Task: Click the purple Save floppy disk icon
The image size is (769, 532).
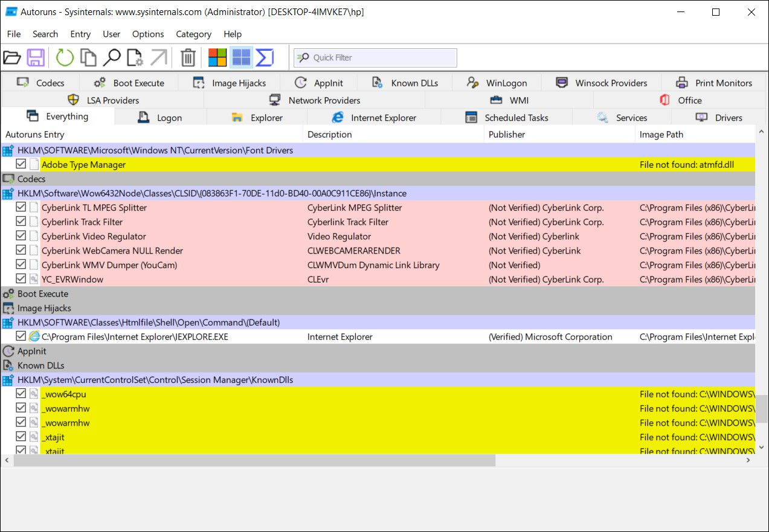Action: (36, 58)
